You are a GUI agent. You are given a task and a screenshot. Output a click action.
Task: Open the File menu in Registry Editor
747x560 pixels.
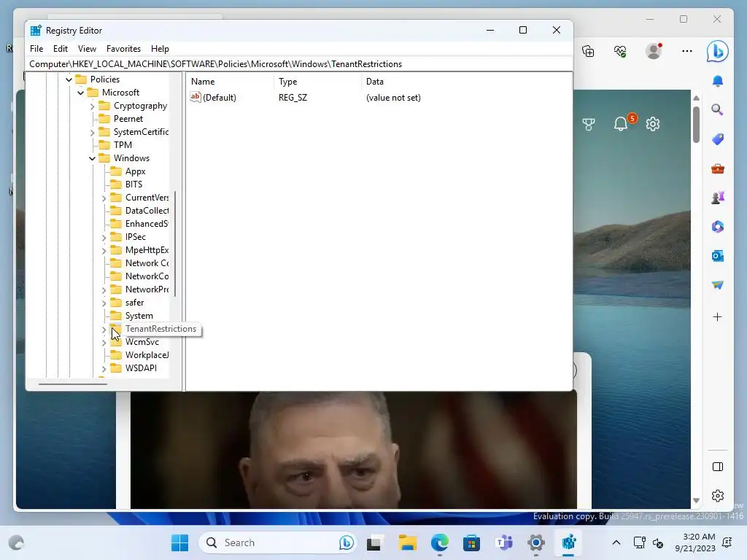36,49
